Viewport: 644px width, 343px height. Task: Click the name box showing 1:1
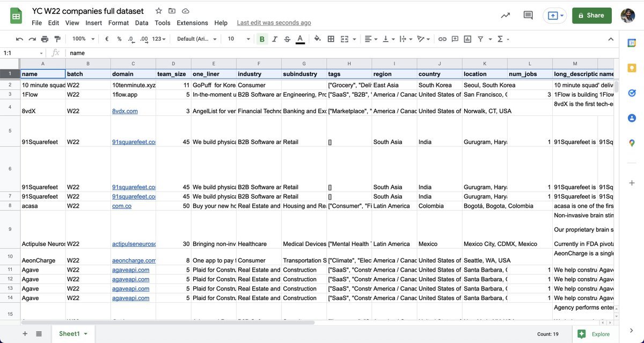(23, 53)
